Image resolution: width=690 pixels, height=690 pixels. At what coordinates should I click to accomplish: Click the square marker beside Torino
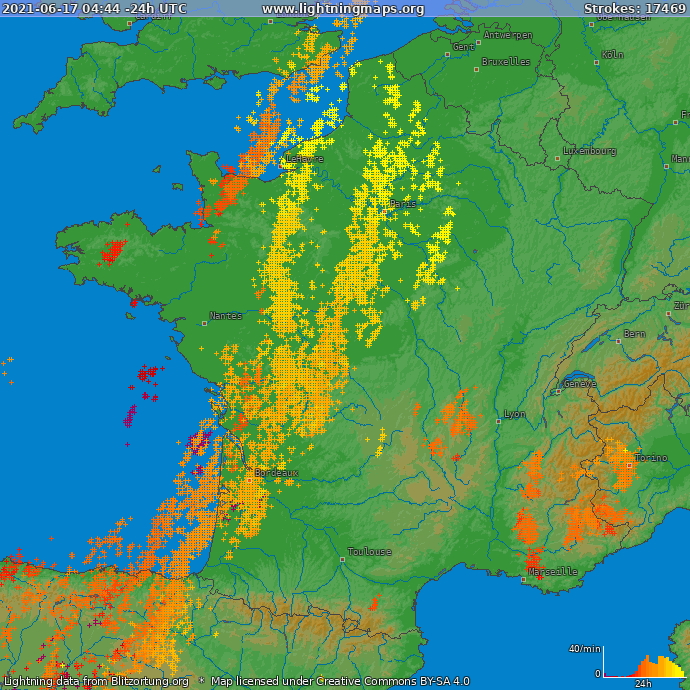click(630, 465)
